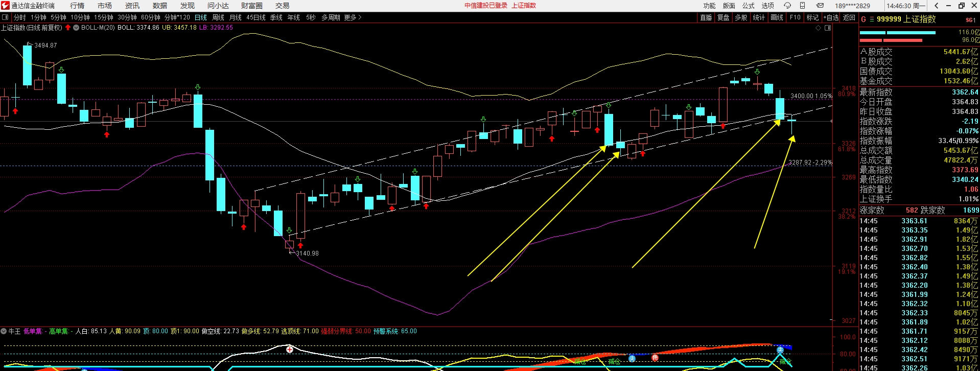Switch to 60分钟 period
The width and height of the screenshot is (980, 371).
(x=151, y=17)
